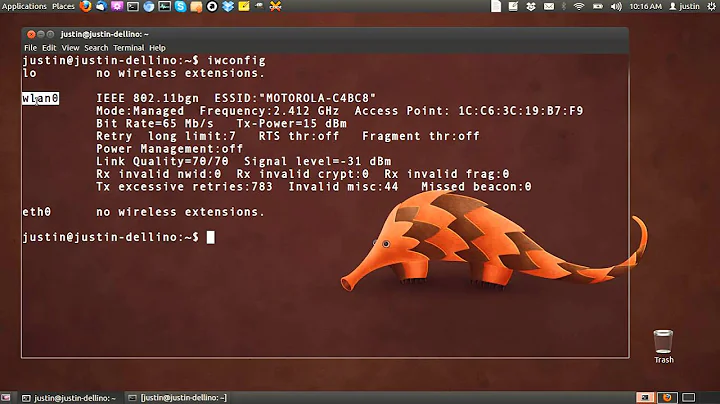Open the System Monitor launcher icon
The height and width of the screenshot is (404, 720).
point(164,6)
